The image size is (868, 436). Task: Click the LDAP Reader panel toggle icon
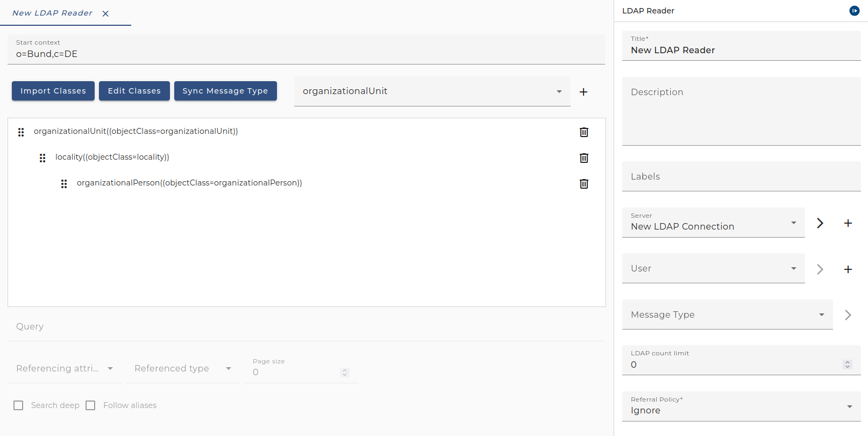coord(854,11)
